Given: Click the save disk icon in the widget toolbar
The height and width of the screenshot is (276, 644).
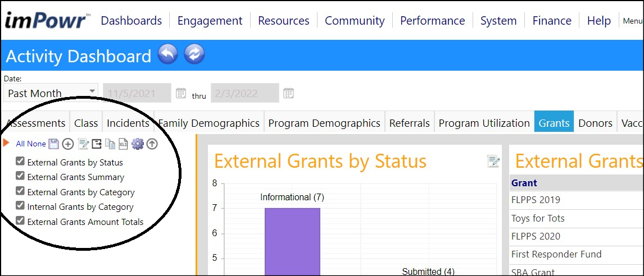Looking at the screenshot, I should [54, 144].
